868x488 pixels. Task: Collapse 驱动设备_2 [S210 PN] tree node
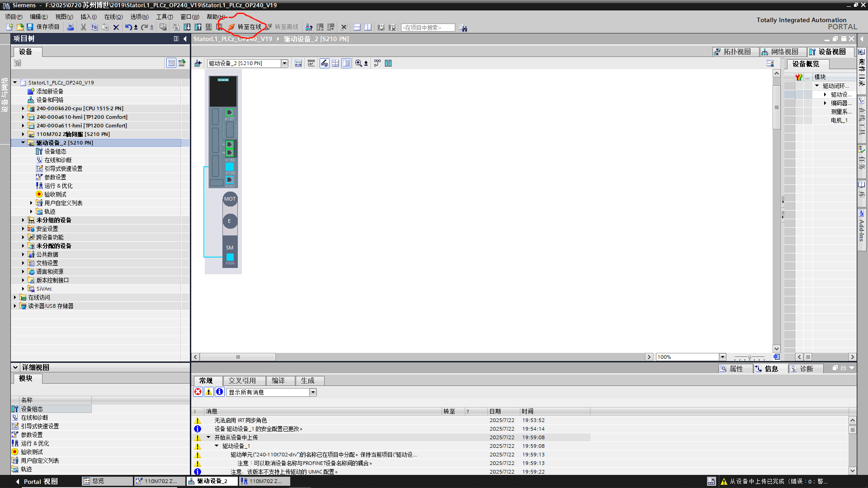click(x=23, y=143)
